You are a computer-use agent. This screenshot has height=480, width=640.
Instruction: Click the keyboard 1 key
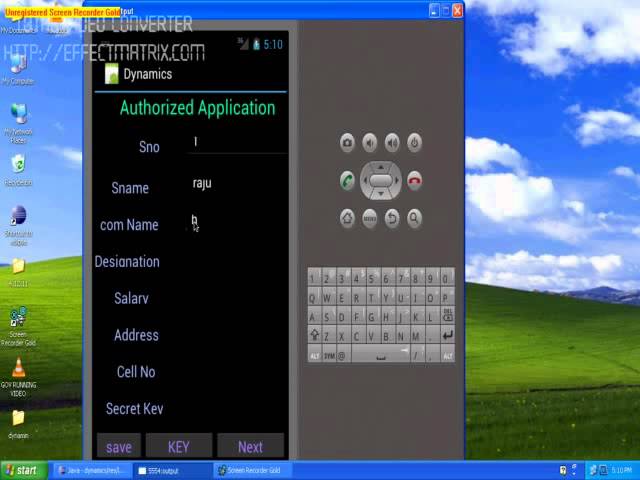point(313,278)
